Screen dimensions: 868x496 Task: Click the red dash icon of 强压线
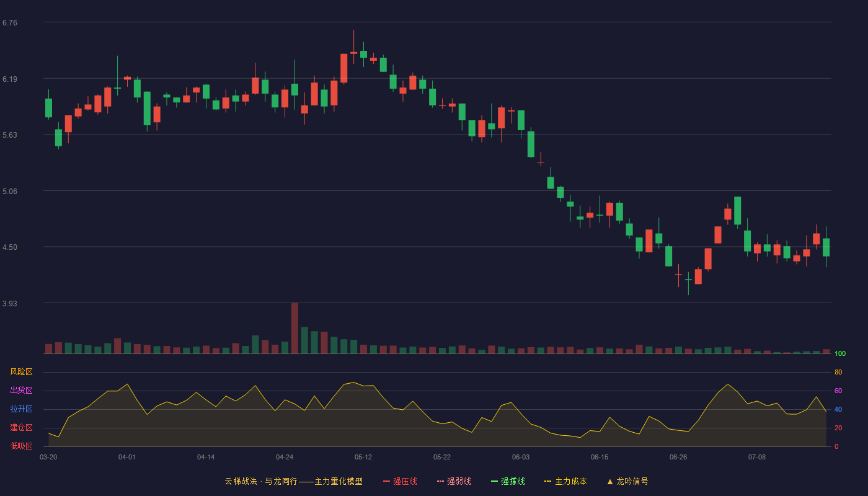386,481
